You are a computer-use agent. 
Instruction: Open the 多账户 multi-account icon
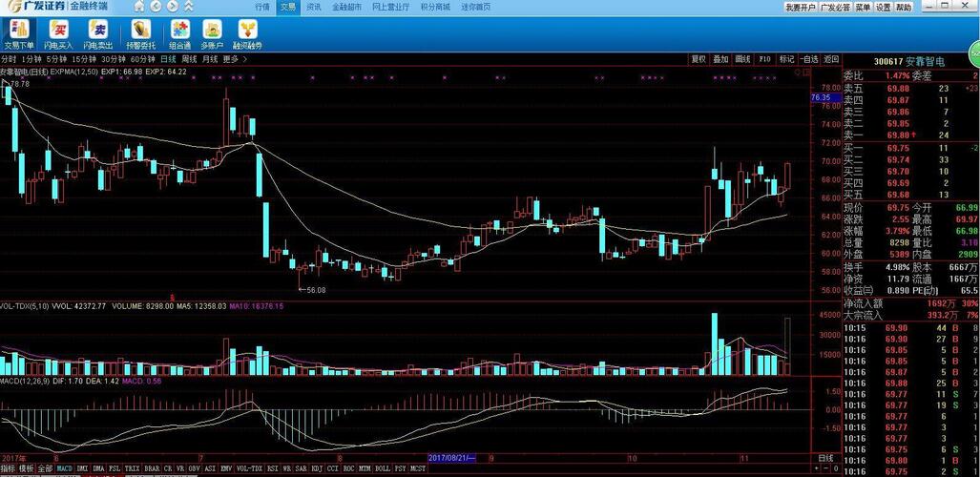(212, 34)
